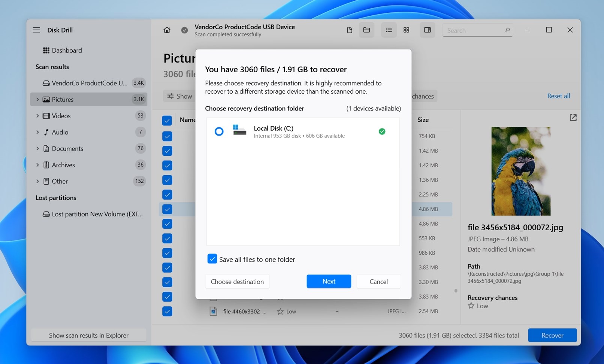Toggle Save all files to one folder
This screenshot has width=604, height=364.
click(x=212, y=259)
